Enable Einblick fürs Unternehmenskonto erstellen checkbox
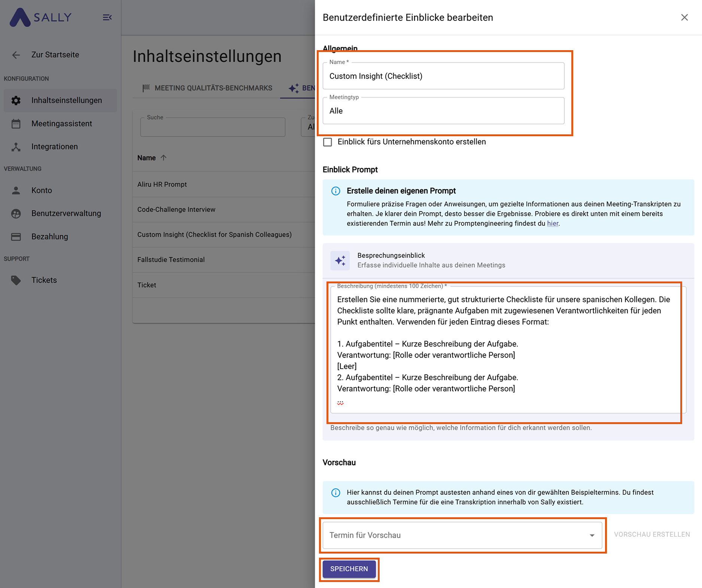 point(328,142)
